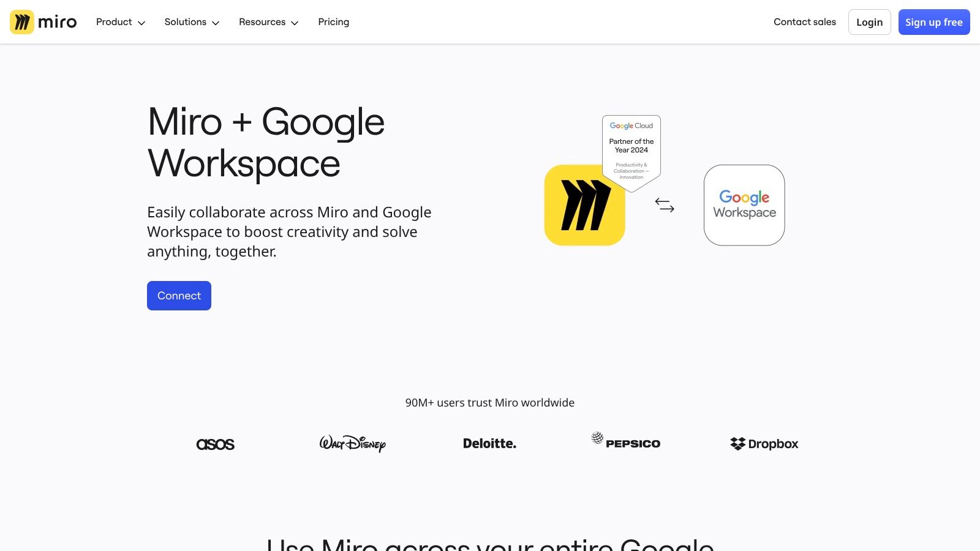Click the Google Workspace app icon

click(744, 205)
